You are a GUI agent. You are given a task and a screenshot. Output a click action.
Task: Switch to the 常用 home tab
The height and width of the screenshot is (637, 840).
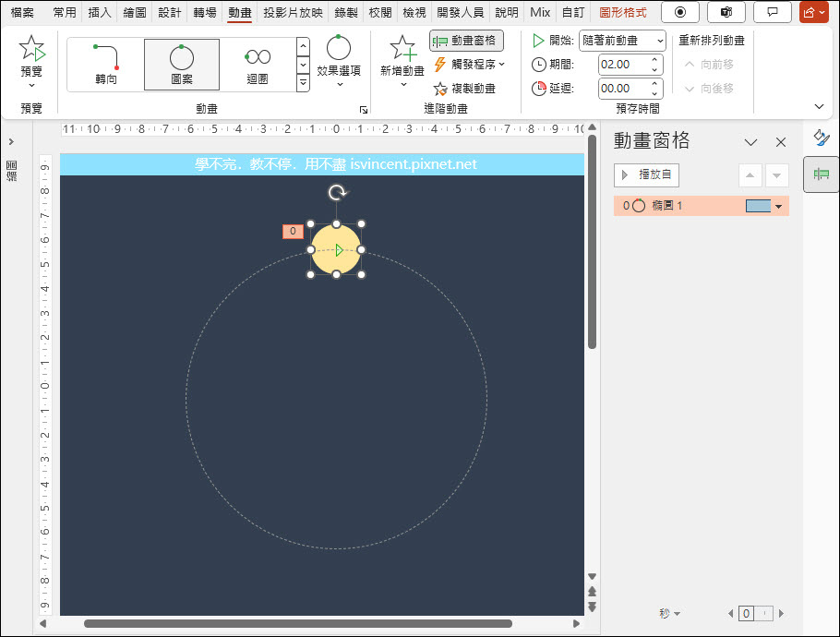[65, 12]
